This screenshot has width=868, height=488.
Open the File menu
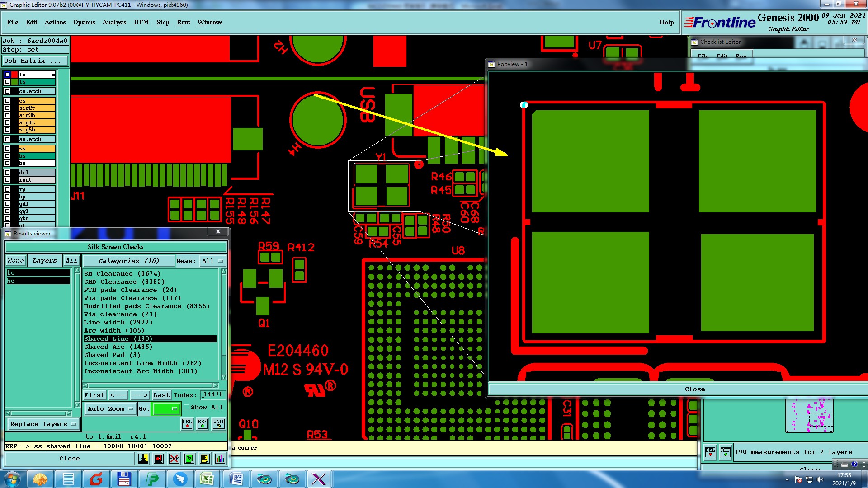point(13,22)
